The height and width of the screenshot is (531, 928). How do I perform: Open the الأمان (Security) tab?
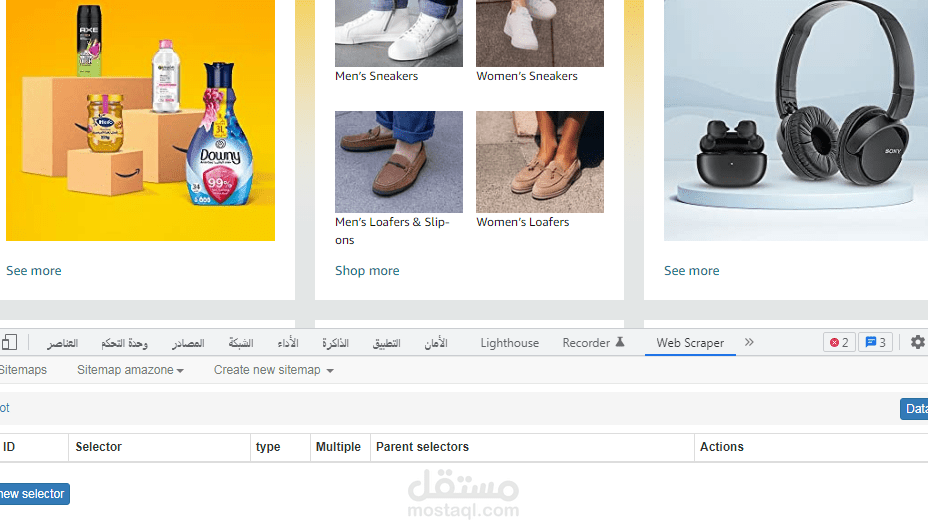tap(436, 343)
